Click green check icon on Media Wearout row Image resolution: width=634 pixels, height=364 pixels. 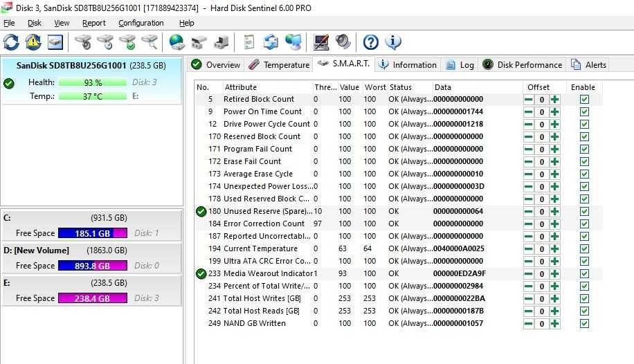(201, 274)
